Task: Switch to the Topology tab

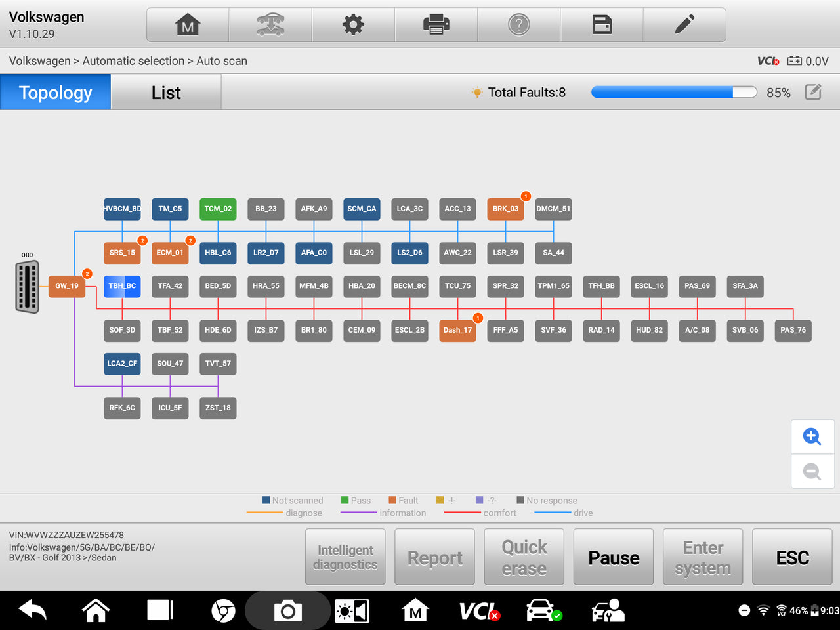Action: coord(55,92)
